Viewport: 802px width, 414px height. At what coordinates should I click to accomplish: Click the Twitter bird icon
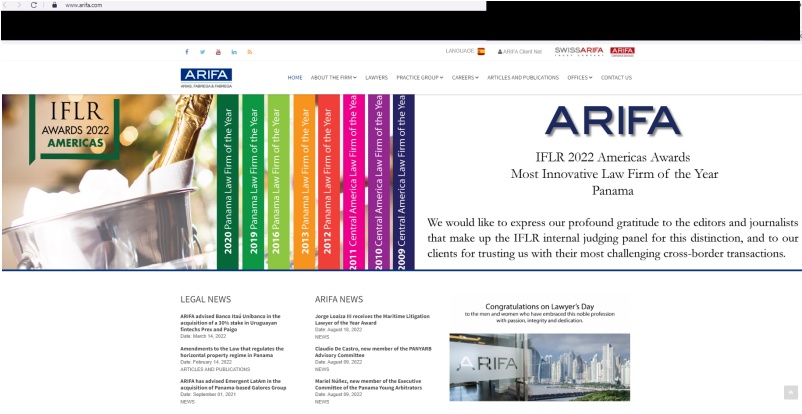pyautogui.click(x=202, y=51)
